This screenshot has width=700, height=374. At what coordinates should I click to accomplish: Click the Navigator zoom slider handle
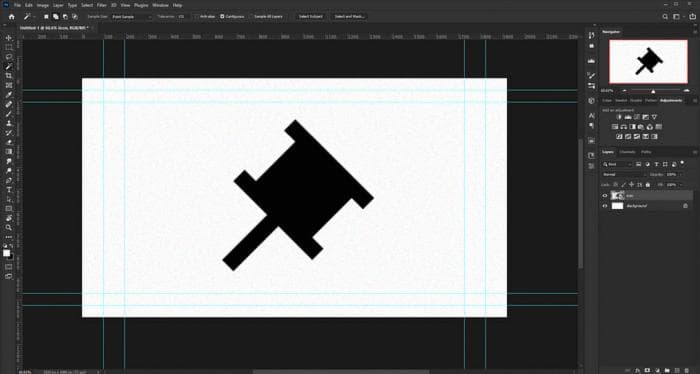[653, 91]
